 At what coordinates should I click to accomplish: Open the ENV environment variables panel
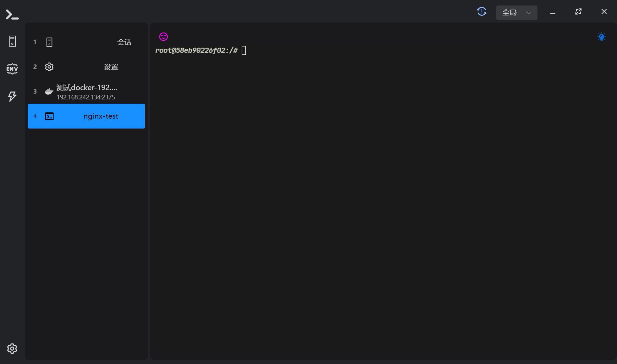(12, 69)
